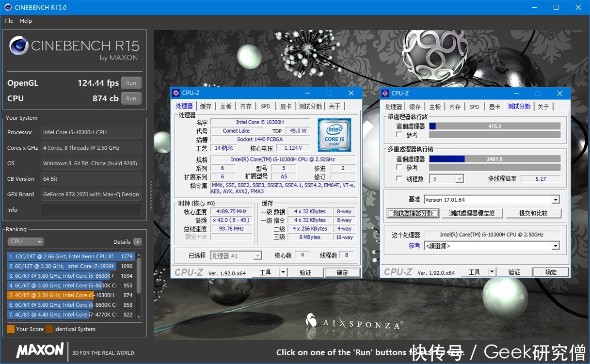Click the right CPU-Z title bar icon

coord(385,93)
